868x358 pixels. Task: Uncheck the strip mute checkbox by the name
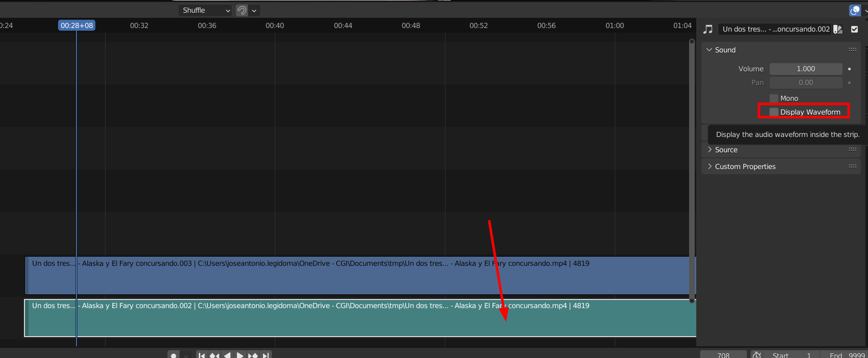click(x=855, y=30)
